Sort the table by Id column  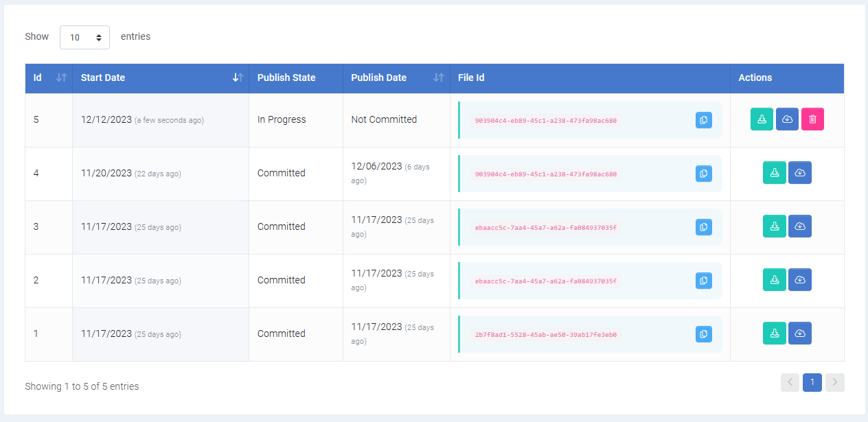point(49,78)
